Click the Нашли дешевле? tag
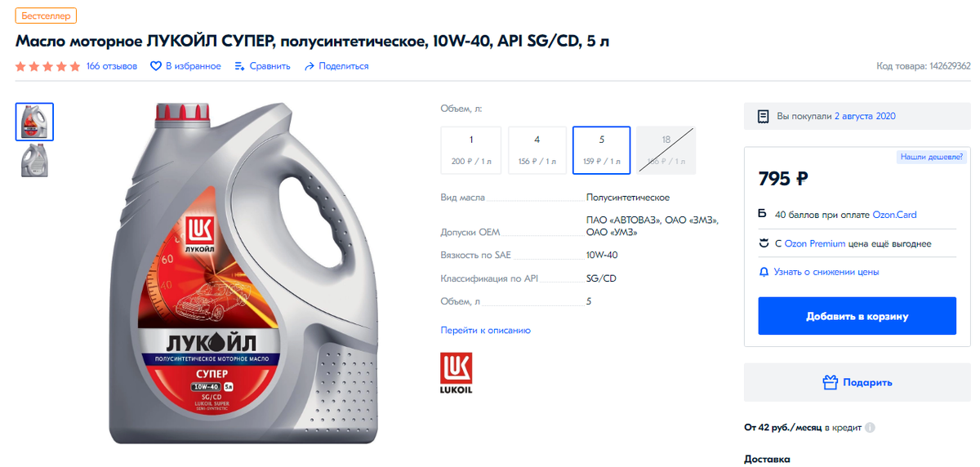 pos(932,156)
